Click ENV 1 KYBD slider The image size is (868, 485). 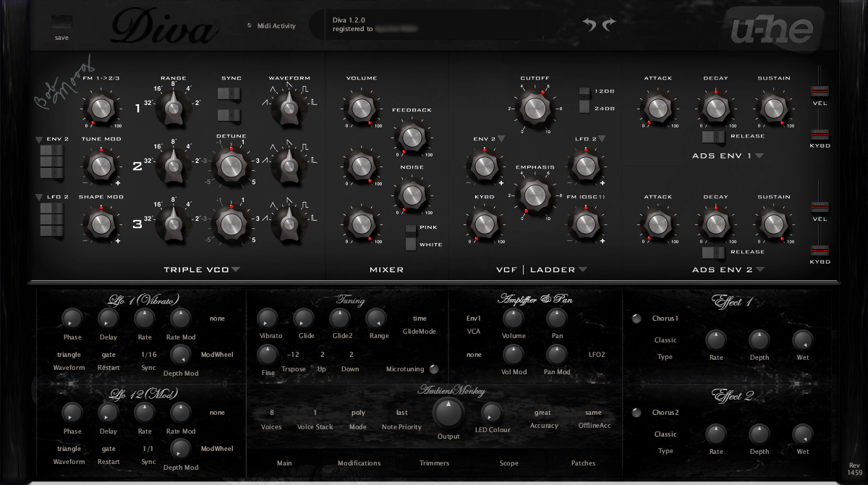click(x=819, y=134)
